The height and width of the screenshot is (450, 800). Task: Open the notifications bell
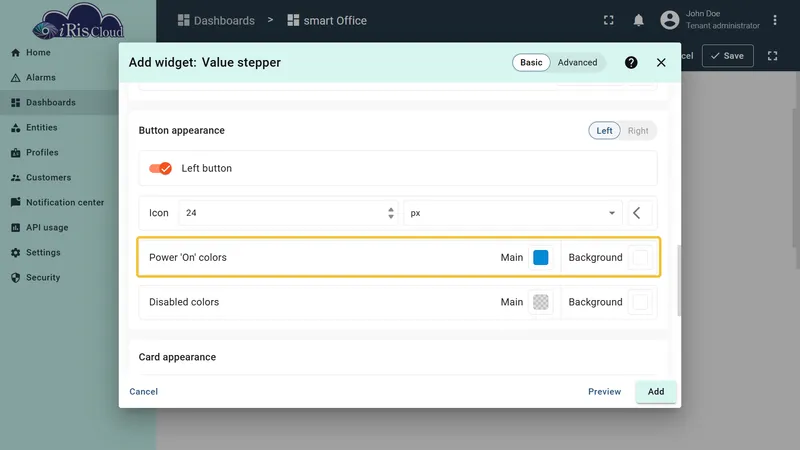click(x=638, y=20)
